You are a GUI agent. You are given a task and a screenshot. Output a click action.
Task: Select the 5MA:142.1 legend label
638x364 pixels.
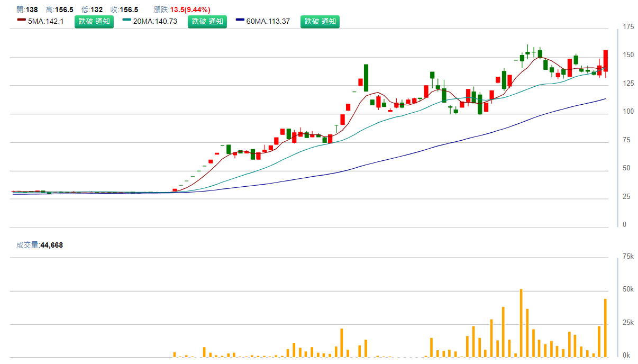coord(46,22)
